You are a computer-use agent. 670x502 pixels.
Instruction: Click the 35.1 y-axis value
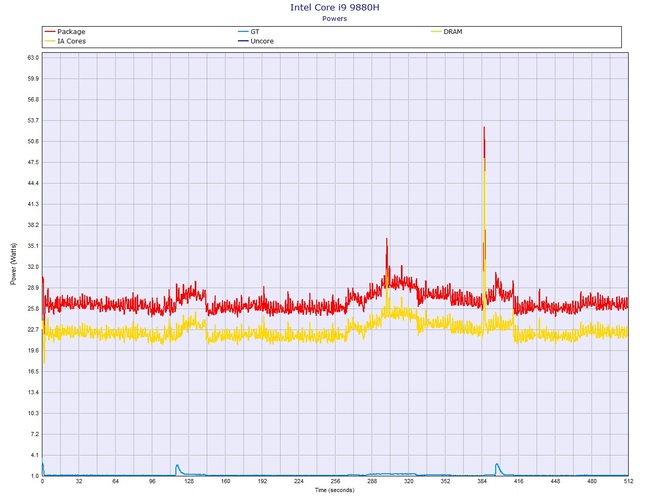click(33, 246)
